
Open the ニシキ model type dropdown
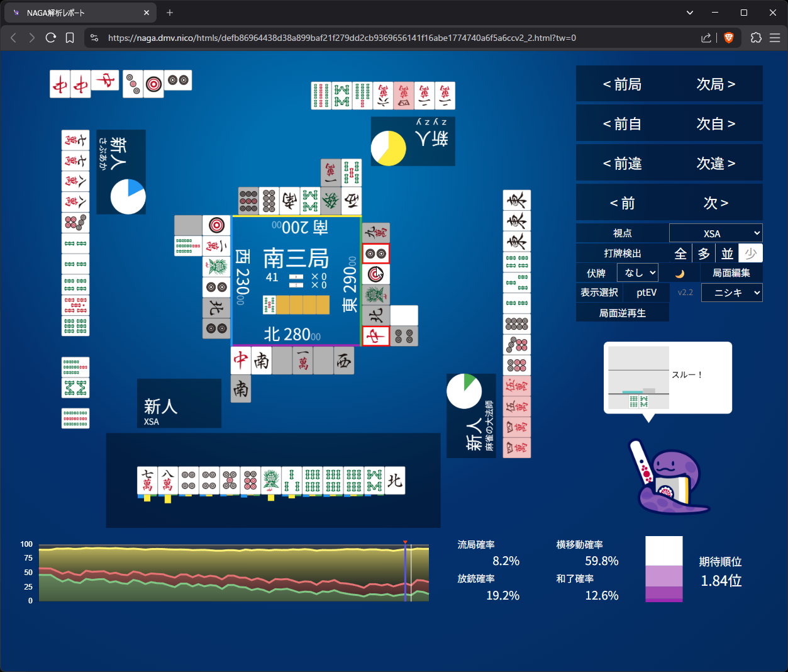731,293
